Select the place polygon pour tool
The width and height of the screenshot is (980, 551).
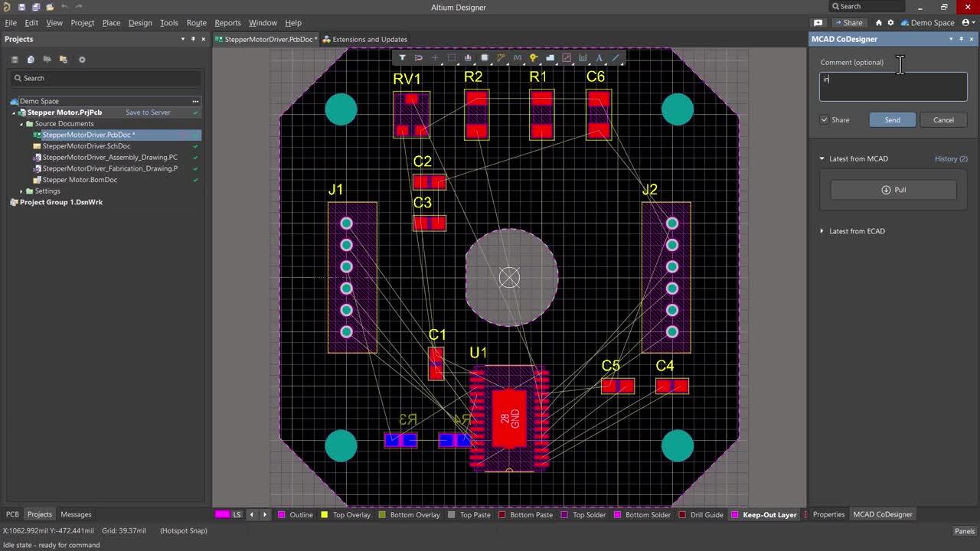click(550, 57)
